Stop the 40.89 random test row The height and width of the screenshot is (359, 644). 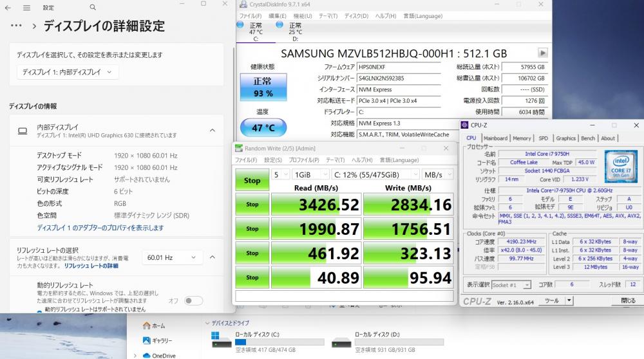click(252, 278)
